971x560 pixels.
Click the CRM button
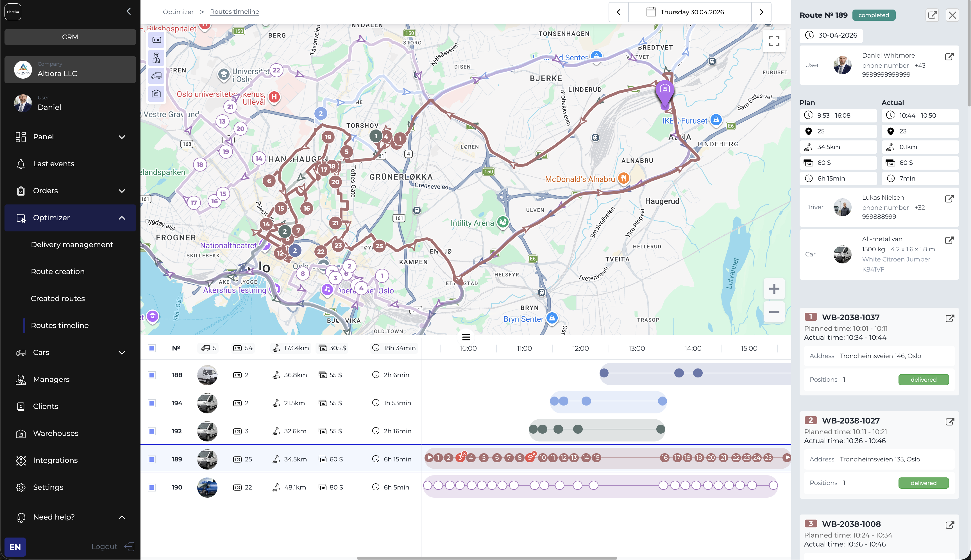[70, 37]
